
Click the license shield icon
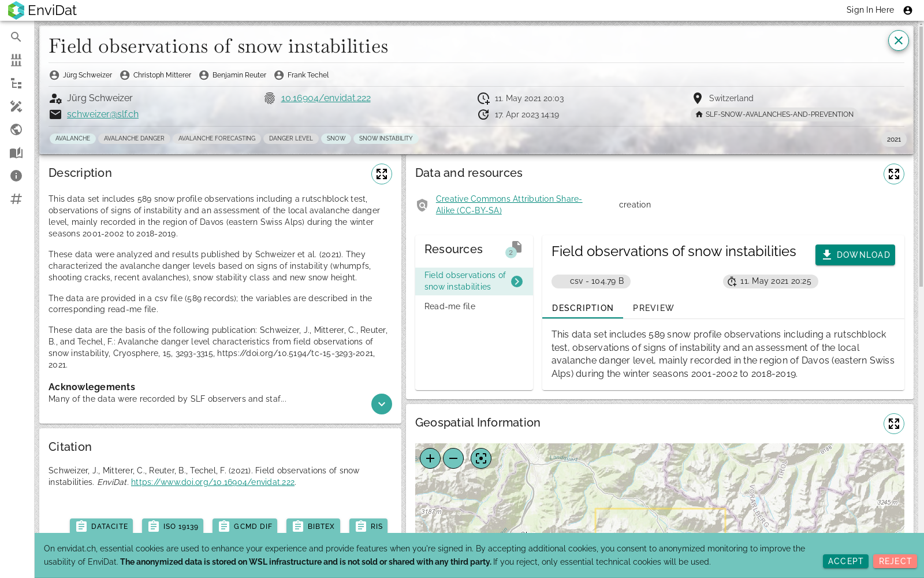coord(422,205)
